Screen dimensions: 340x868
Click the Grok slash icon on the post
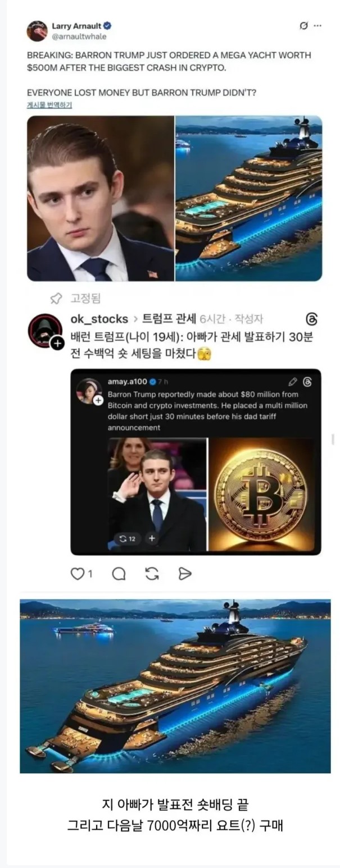click(x=304, y=26)
